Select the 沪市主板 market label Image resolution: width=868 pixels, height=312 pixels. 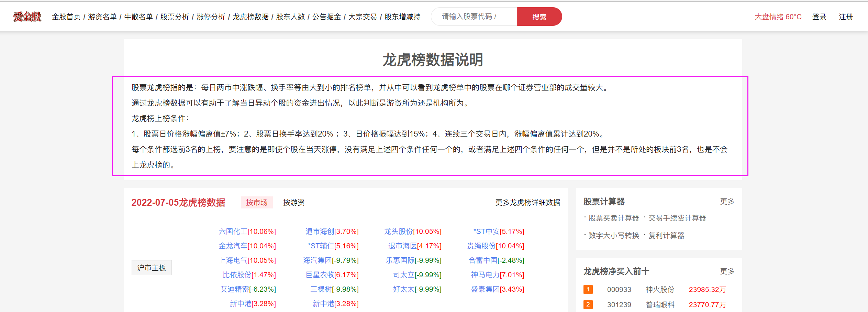coord(152,268)
